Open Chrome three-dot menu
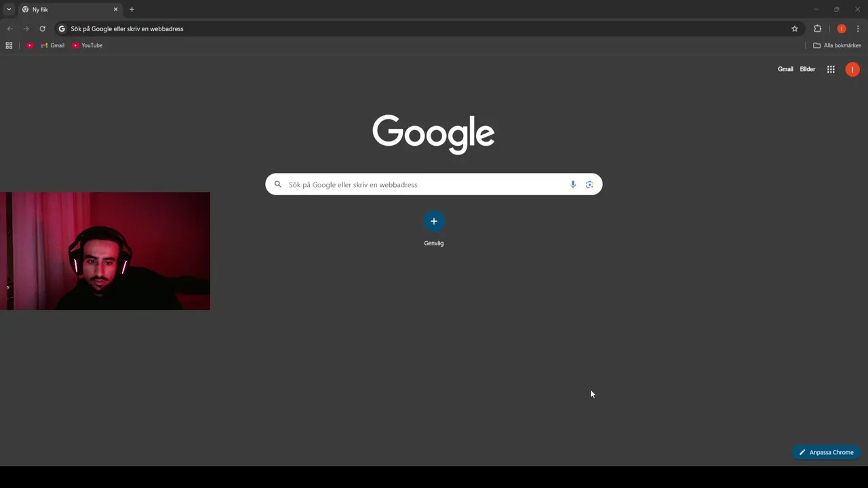 click(858, 28)
